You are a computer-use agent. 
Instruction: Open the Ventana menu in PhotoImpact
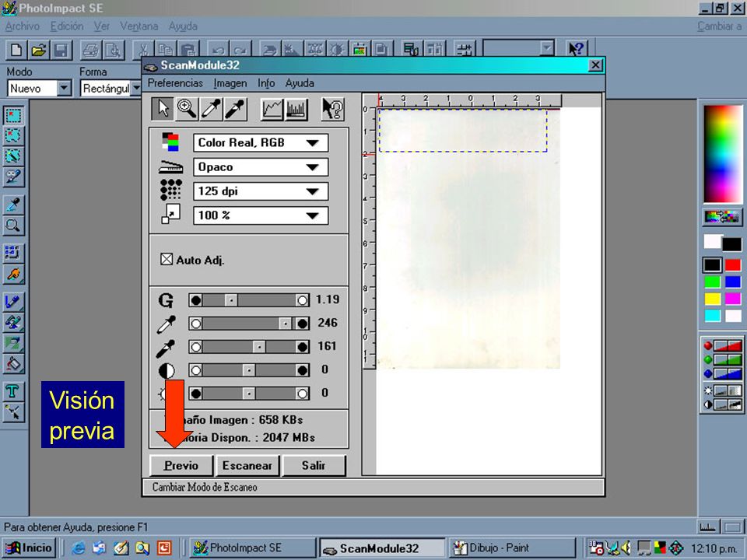(x=139, y=26)
